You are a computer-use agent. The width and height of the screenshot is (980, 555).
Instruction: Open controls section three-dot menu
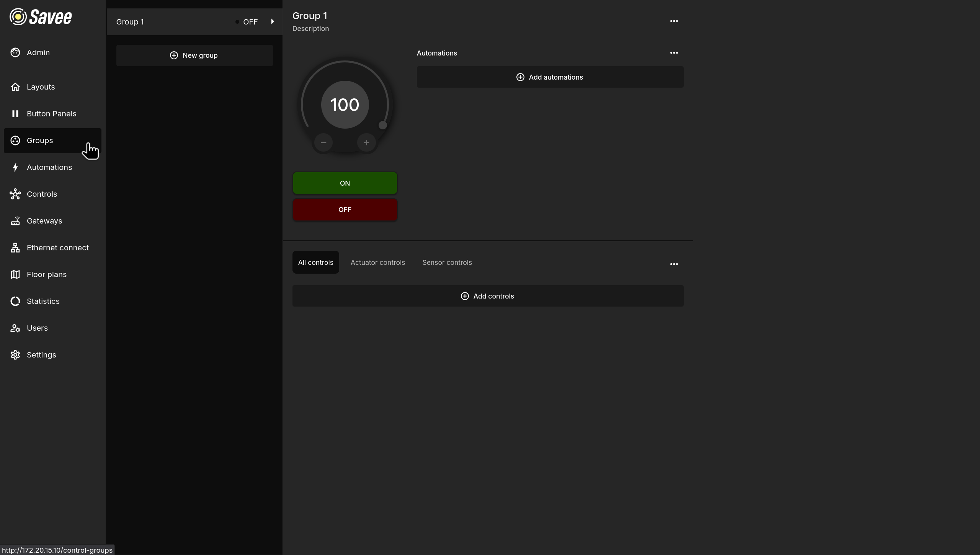[674, 264]
